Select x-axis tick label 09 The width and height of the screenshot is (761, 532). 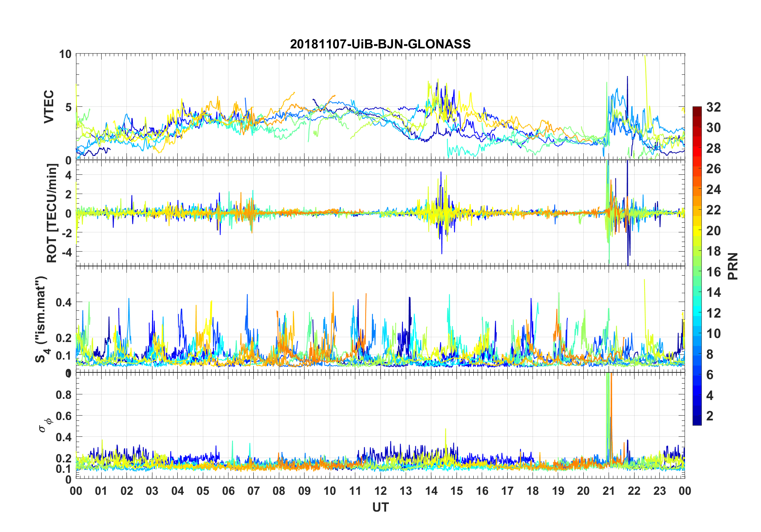coord(304,491)
